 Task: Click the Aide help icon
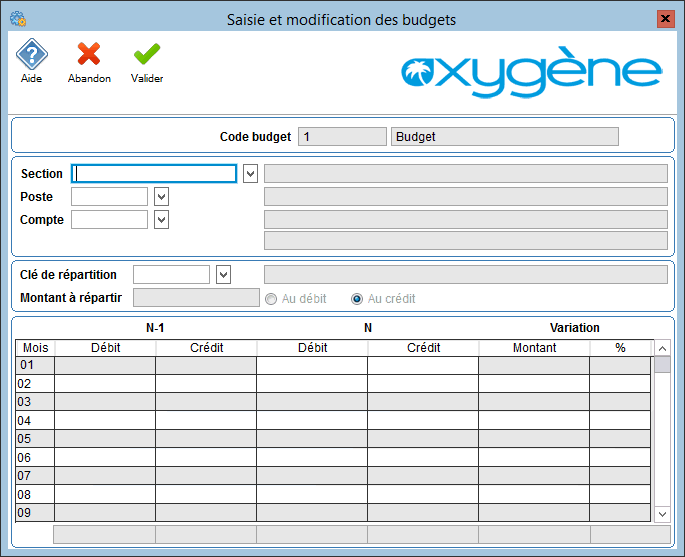click(x=31, y=56)
